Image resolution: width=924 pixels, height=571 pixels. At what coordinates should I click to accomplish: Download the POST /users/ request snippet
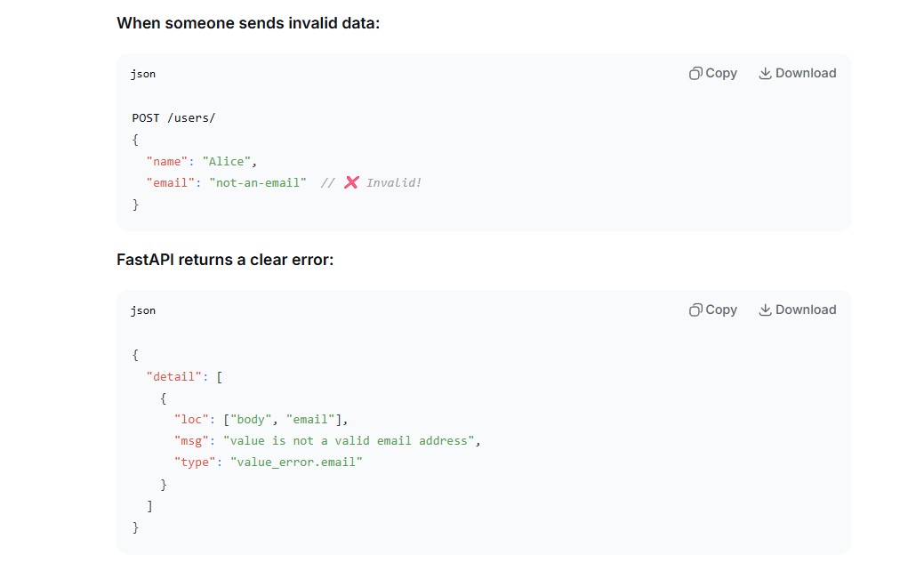[798, 73]
